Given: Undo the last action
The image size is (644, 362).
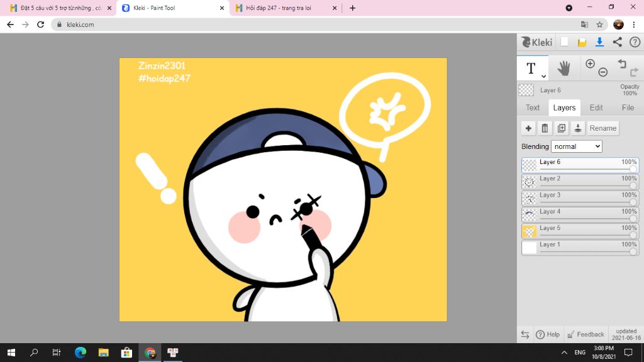Looking at the screenshot, I should pos(622,63).
